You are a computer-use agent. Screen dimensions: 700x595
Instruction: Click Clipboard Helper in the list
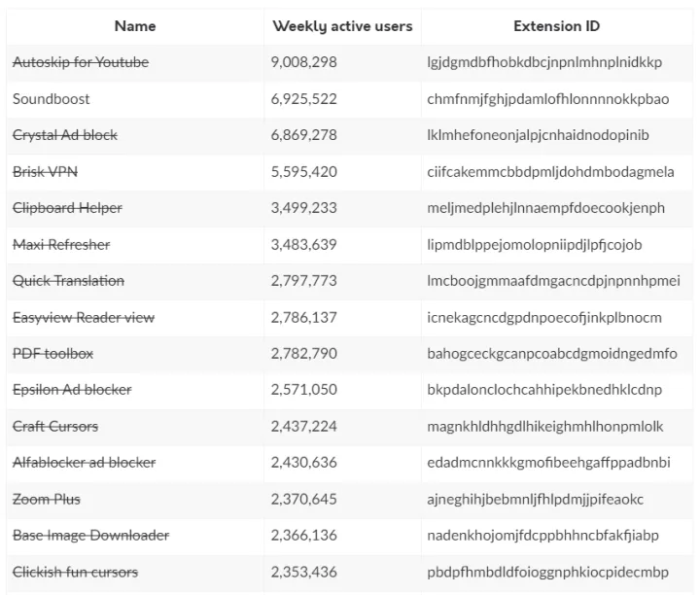[x=67, y=208]
